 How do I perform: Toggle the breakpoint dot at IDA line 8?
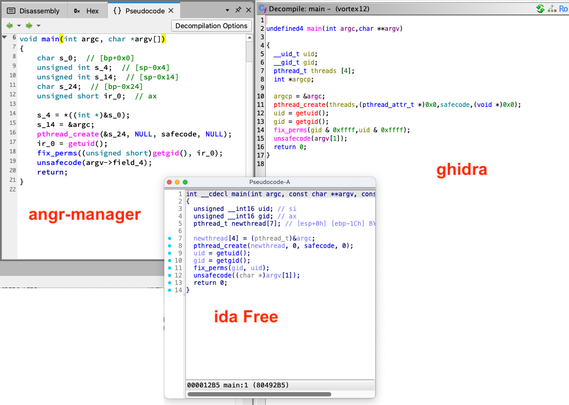(169, 246)
